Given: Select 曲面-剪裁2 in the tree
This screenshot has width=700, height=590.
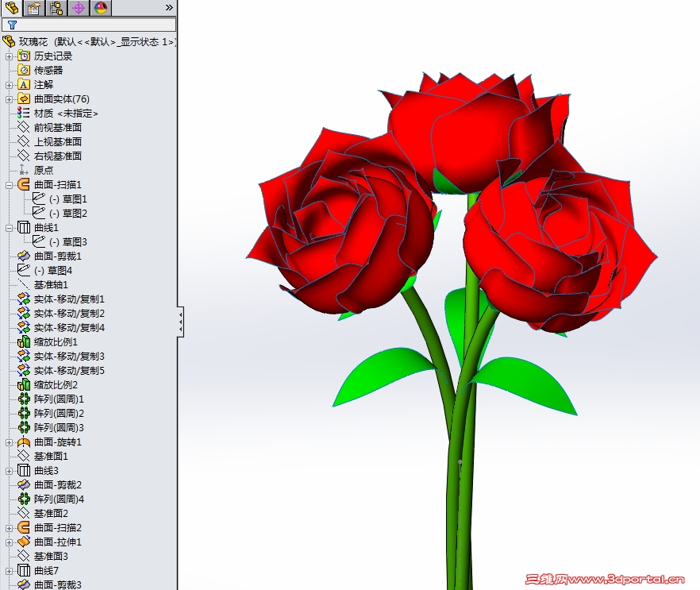Looking at the screenshot, I should click(58, 485).
